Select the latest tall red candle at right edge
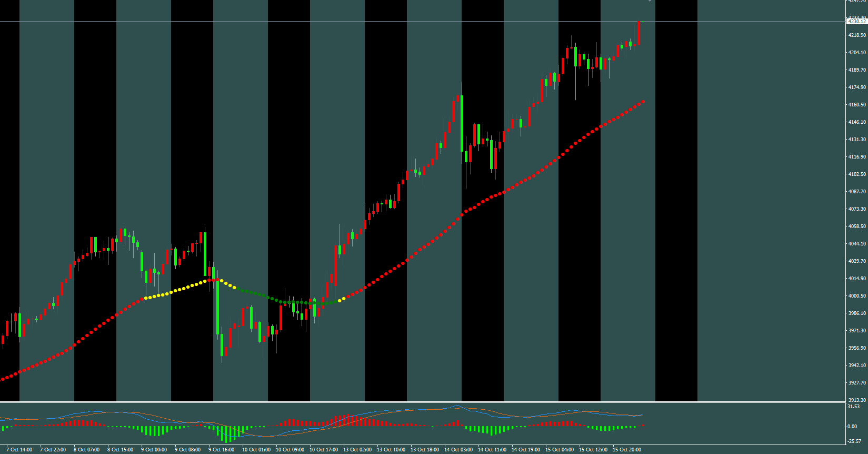868x454 pixels. [638, 33]
